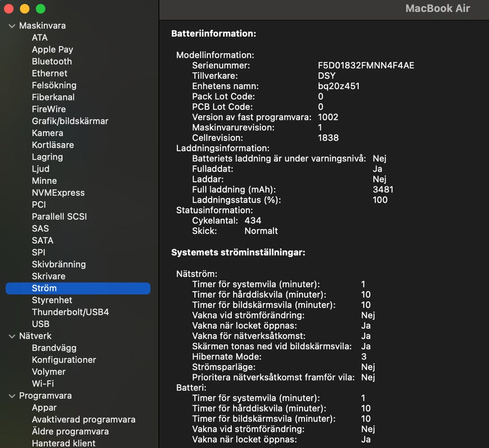Click the battery serial number value
The height and width of the screenshot is (448, 489).
366,66
